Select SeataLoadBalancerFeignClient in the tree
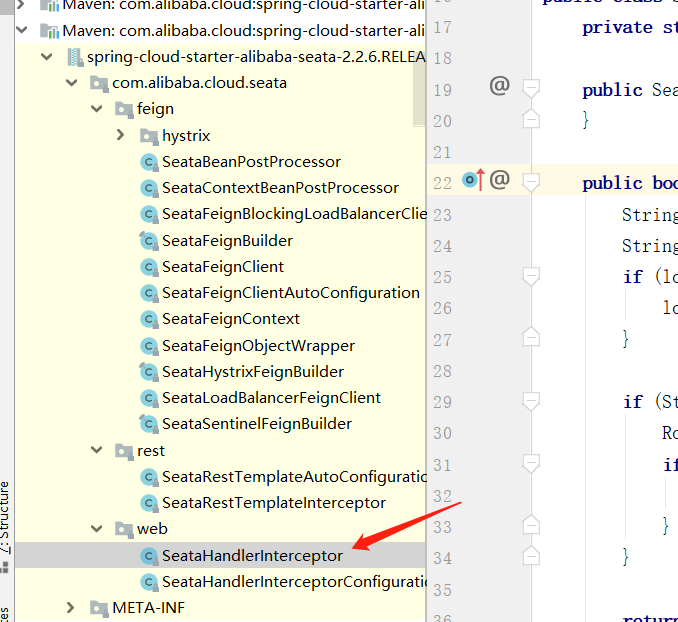Screen dimensions: 678x622 click(x=271, y=398)
